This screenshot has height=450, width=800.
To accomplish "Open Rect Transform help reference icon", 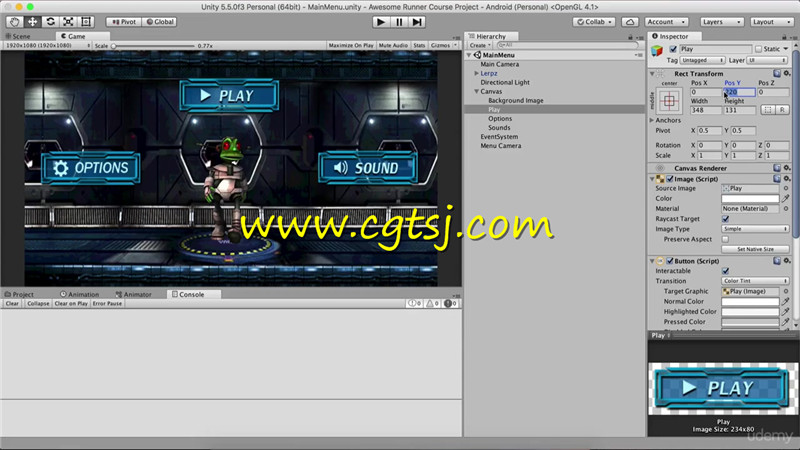I will (777, 73).
